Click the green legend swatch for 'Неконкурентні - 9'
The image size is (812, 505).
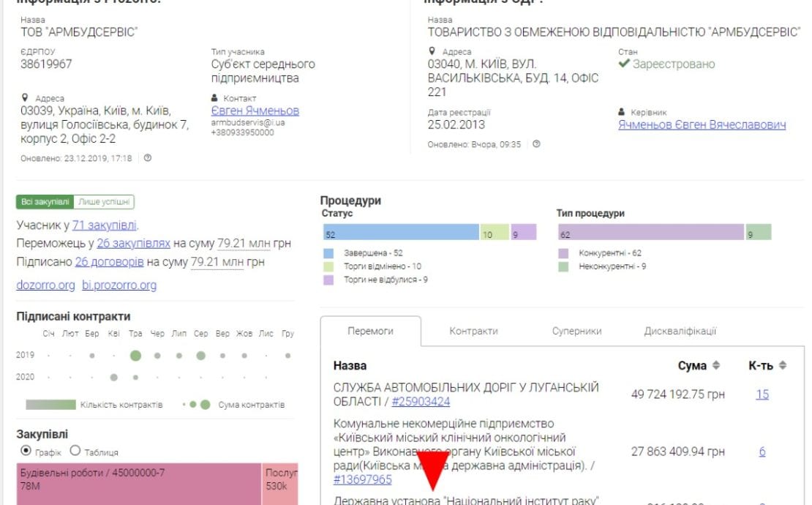tap(563, 266)
